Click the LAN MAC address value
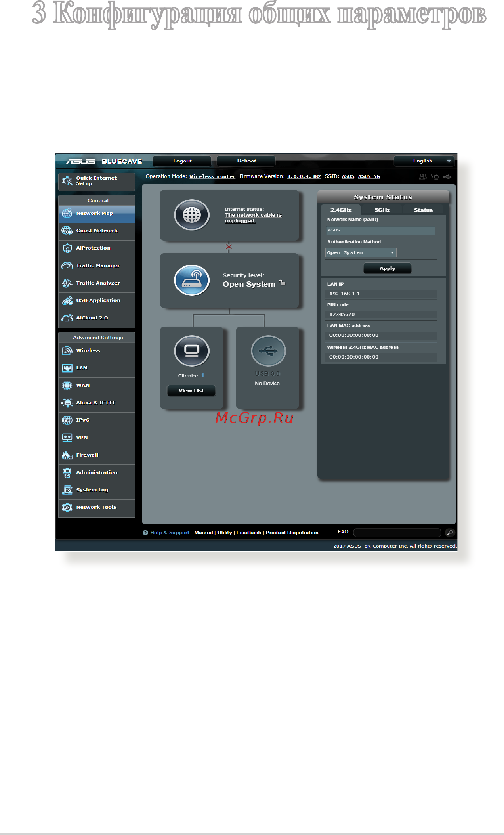The width and height of the screenshot is (504, 835). tap(354, 335)
